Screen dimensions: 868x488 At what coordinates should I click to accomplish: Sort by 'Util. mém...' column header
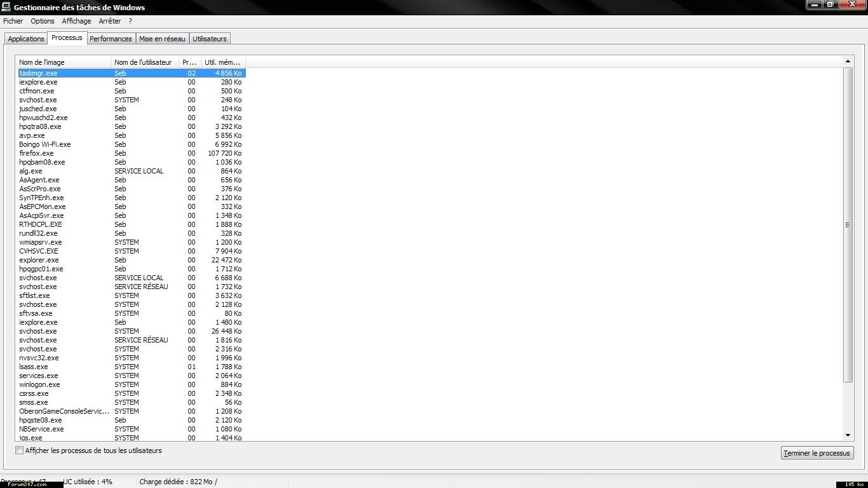pos(222,62)
